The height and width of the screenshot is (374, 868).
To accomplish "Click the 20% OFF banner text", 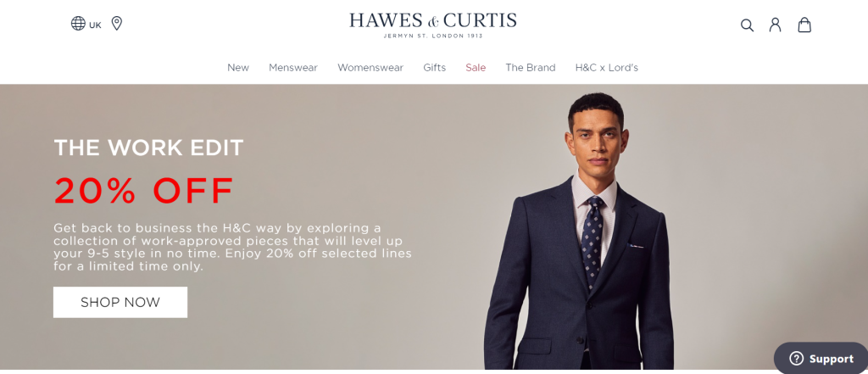I will coord(143,191).
